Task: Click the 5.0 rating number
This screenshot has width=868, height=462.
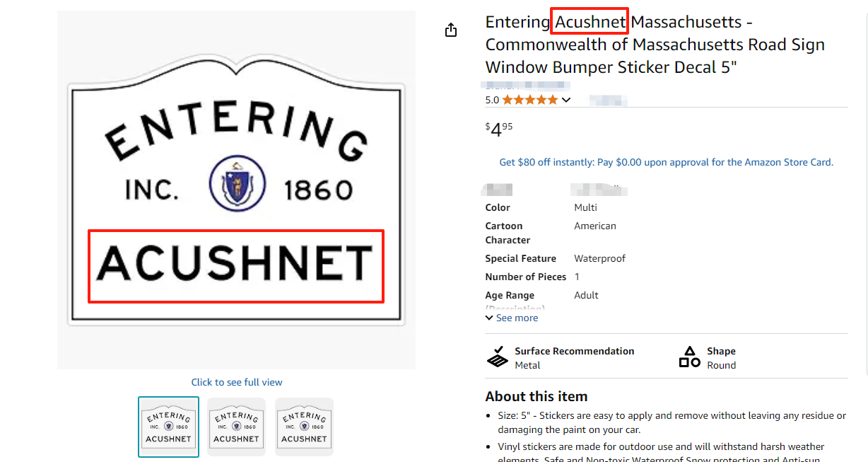Action: 492,100
